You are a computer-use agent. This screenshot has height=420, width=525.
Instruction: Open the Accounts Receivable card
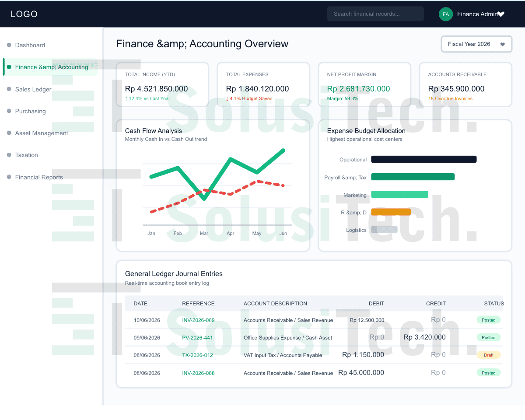coord(465,84)
